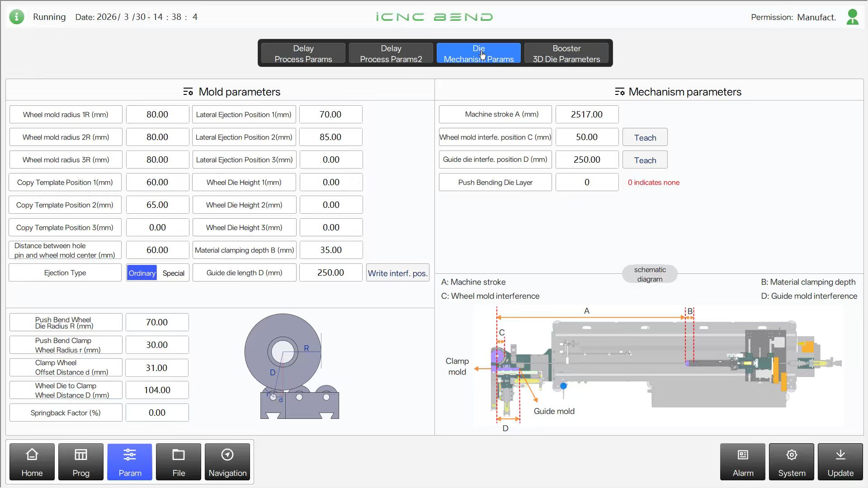This screenshot has width=868, height=488.
Task: Open the Alarm panel
Action: (743, 462)
